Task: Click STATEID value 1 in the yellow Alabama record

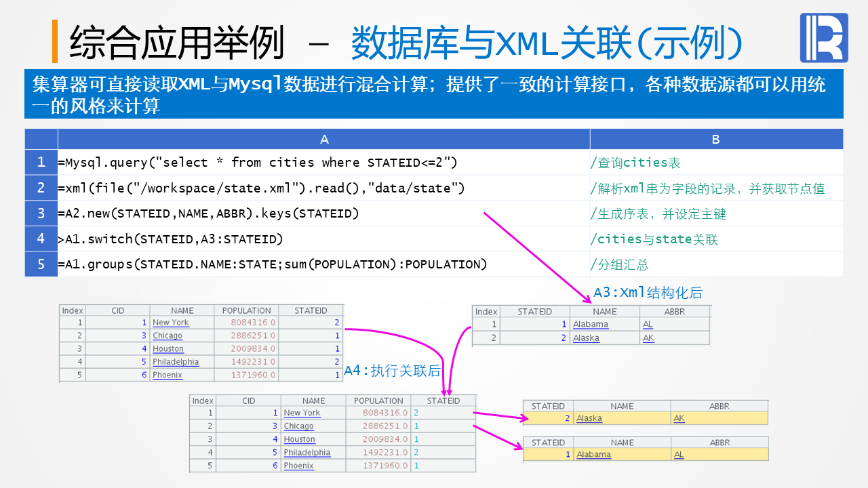Action: coord(567,455)
